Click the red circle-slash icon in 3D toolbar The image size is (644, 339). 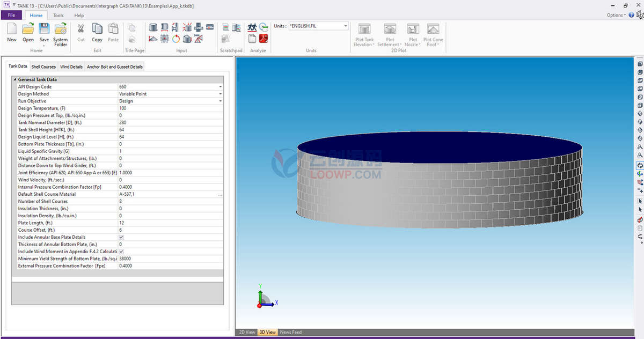pos(640,220)
